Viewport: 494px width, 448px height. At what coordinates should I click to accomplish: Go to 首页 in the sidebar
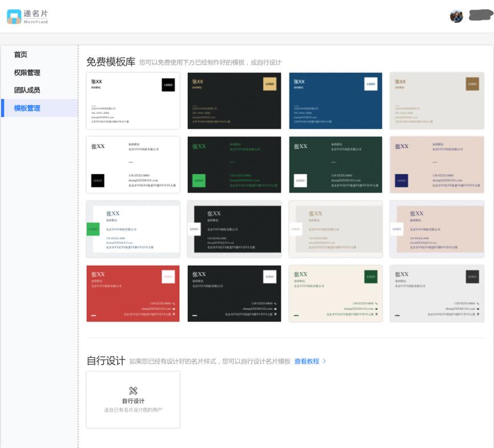[x=21, y=54]
